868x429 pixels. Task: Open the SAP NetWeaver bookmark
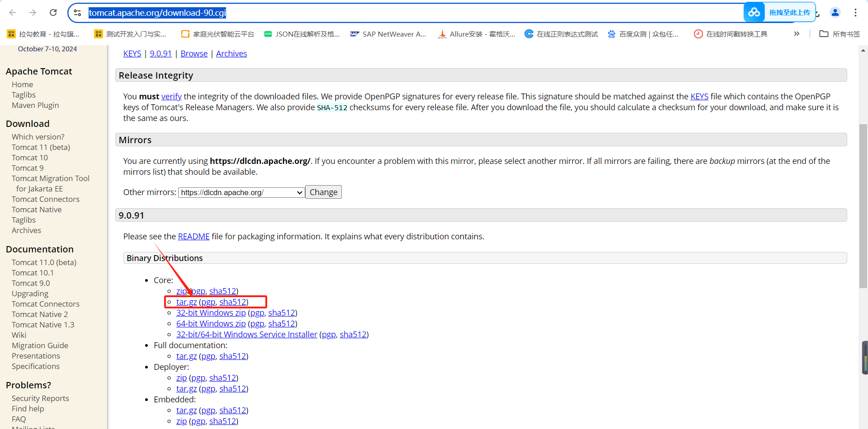[x=388, y=34]
